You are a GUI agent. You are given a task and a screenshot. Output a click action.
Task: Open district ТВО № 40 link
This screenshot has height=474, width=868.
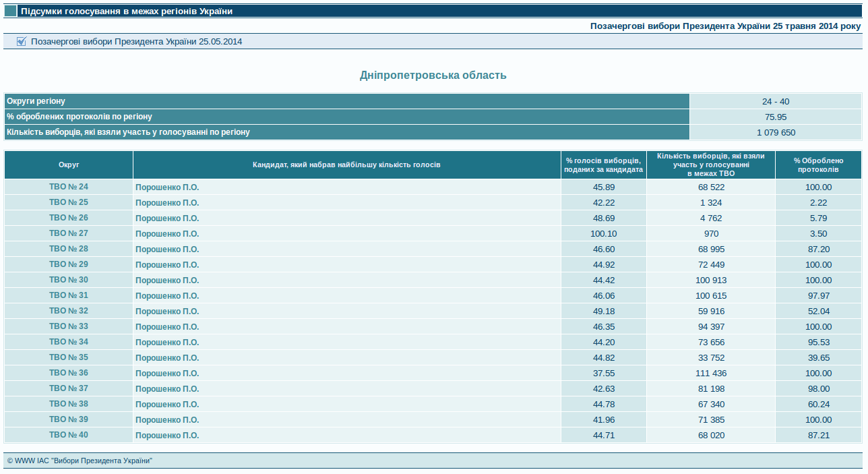click(x=69, y=435)
